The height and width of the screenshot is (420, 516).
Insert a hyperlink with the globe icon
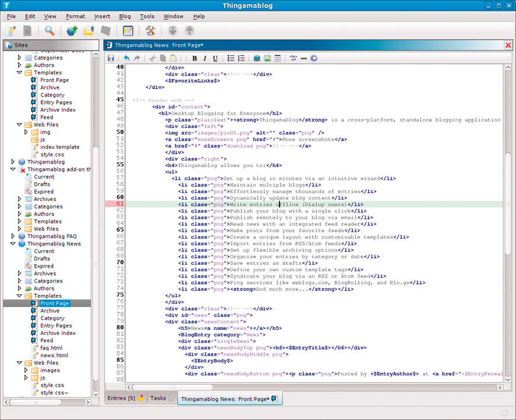[257, 58]
